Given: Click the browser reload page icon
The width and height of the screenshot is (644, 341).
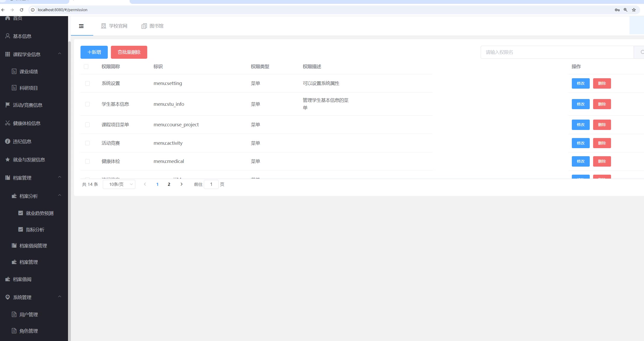Looking at the screenshot, I should 22,10.
